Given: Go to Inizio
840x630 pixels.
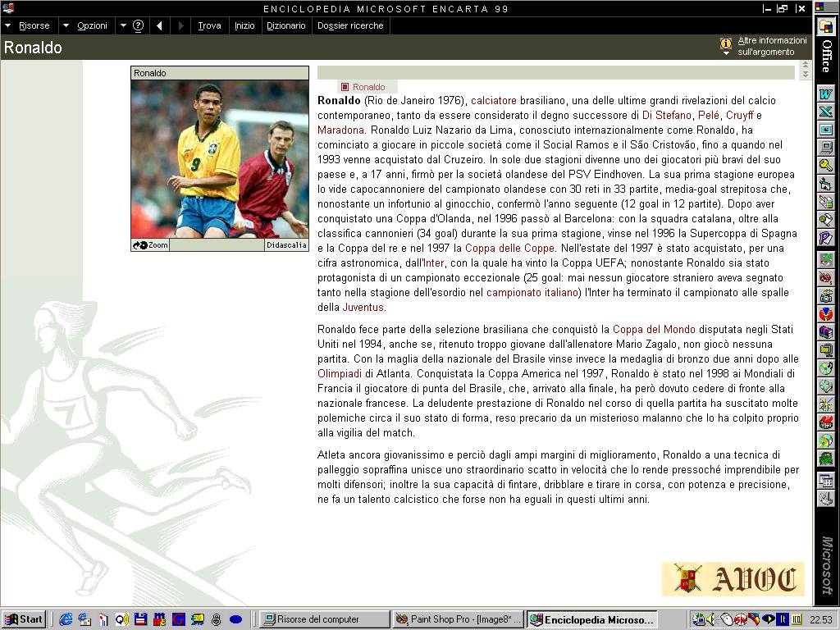Looking at the screenshot, I should tap(244, 25).
